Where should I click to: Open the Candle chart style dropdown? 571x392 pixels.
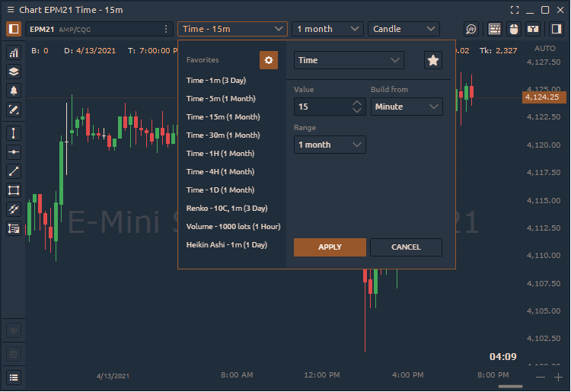tap(404, 29)
